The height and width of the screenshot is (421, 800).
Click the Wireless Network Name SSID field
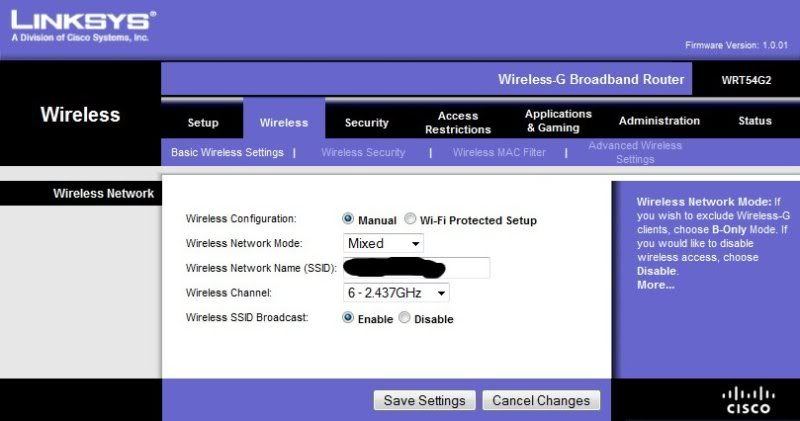click(x=416, y=268)
